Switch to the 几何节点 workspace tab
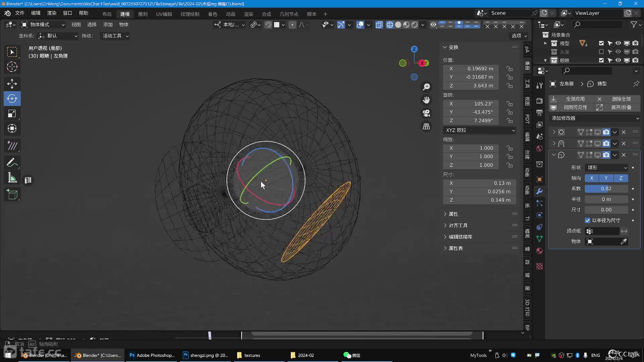Image resolution: width=644 pixels, height=362 pixels. click(x=289, y=14)
